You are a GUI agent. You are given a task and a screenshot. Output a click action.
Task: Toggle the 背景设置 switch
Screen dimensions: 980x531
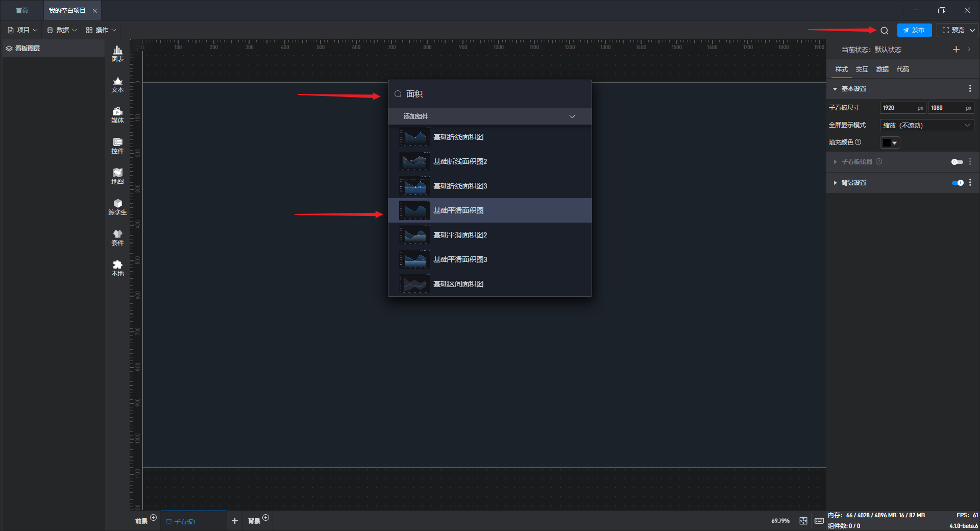pos(958,183)
